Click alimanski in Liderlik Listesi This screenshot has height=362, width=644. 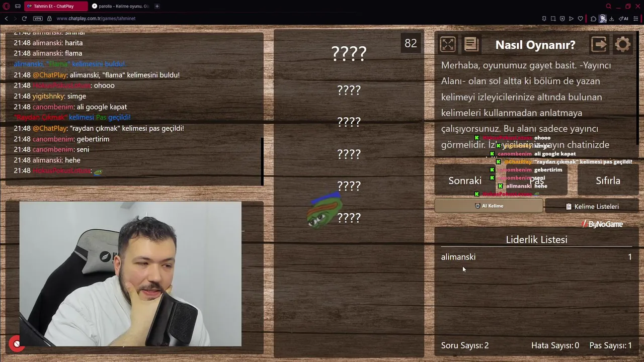pos(458,257)
